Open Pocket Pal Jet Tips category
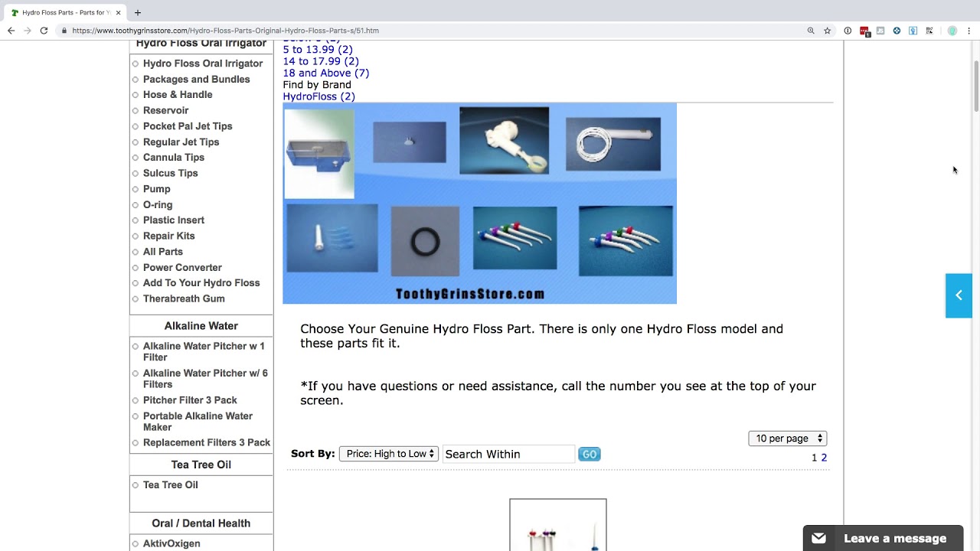The image size is (980, 551). pyautogui.click(x=188, y=126)
